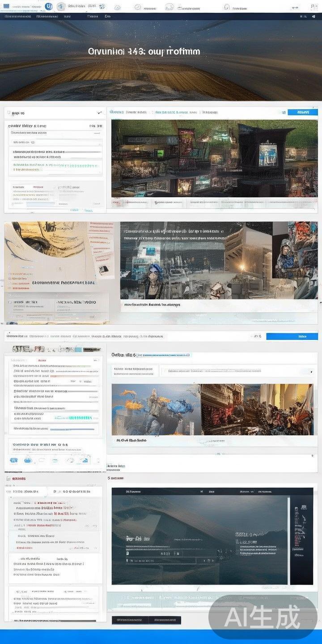Click the round emblem icon beside the blue logo
Viewport: 322px width, 644px height.
[x=61, y=6]
